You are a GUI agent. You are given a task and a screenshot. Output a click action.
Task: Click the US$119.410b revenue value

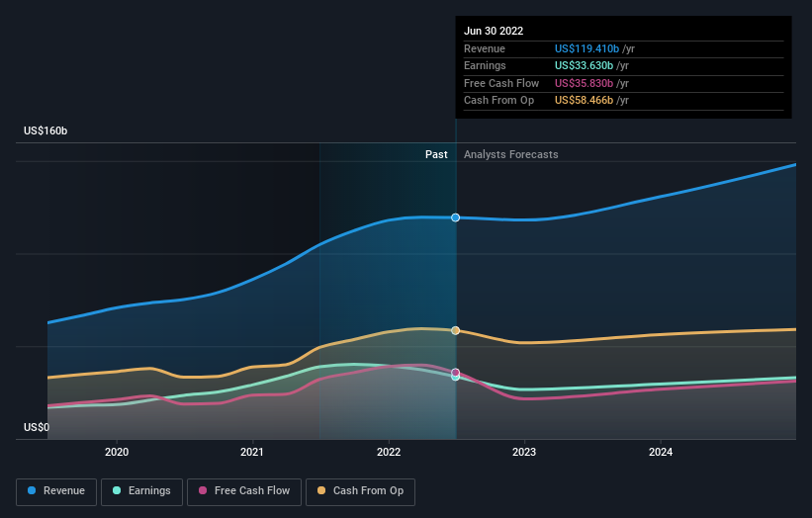586,48
